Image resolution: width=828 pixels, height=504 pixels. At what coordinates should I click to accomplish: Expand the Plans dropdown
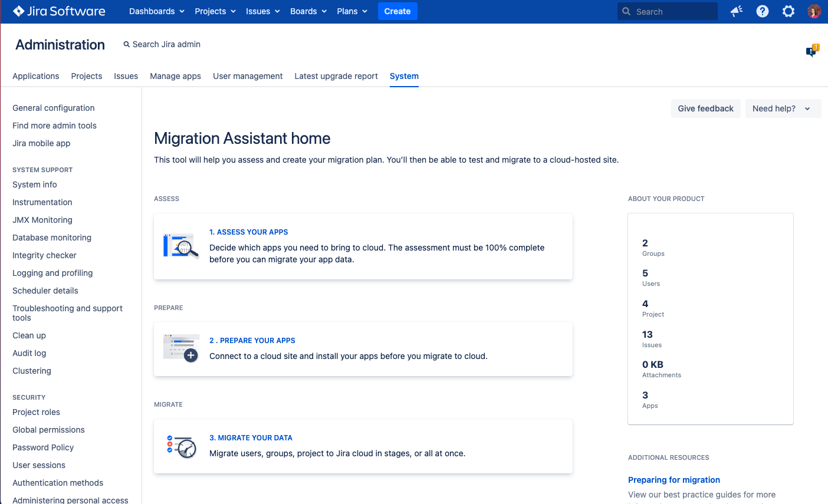352,11
